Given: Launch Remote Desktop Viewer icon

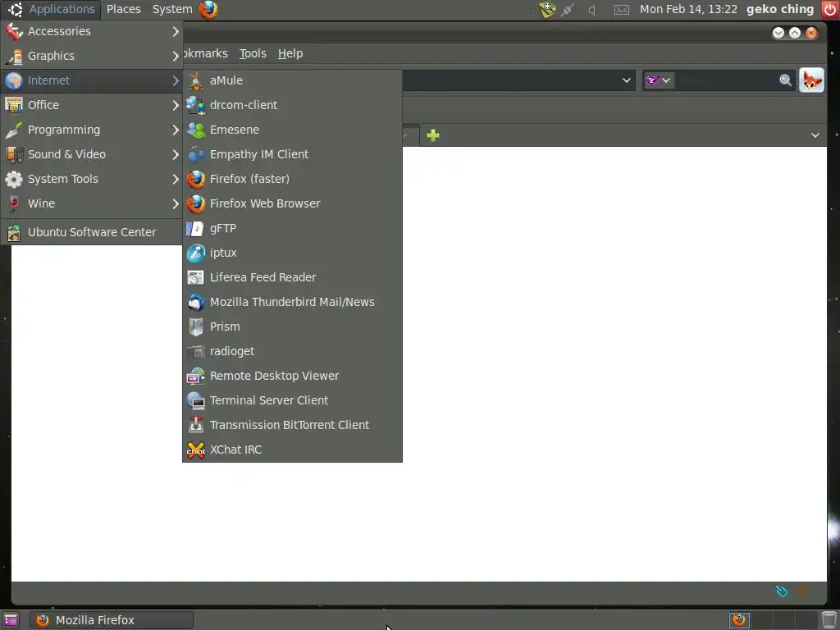Looking at the screenshot, I should click(x=195, y=376).
